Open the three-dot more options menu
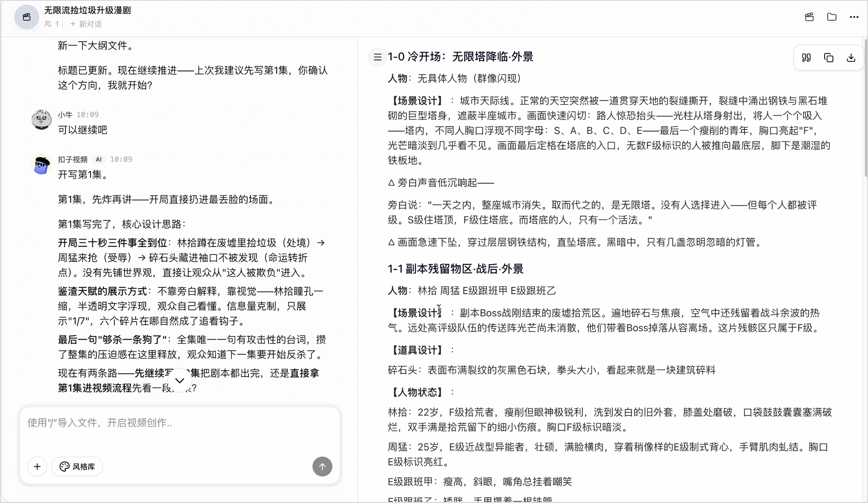Image resolution: width=868 pixels, height=503 pixels. click(x=854, y=17)
